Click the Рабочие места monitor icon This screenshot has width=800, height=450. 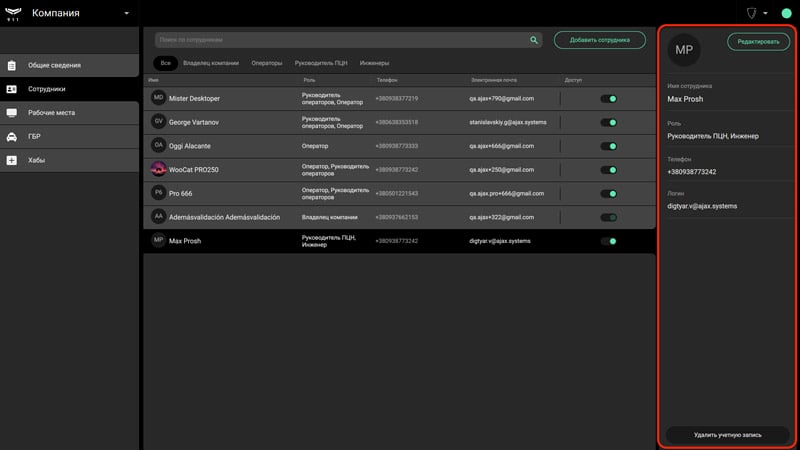[12, 113]
